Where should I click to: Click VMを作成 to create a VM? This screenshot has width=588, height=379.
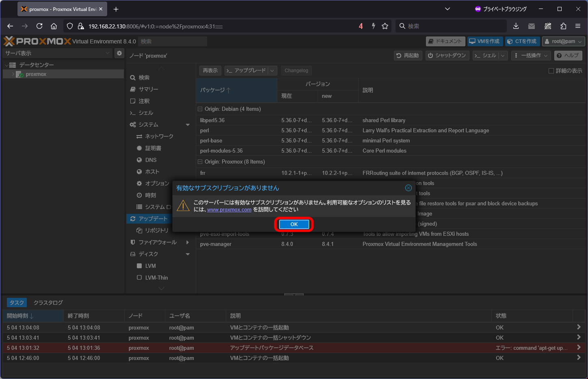pos(485,41)
